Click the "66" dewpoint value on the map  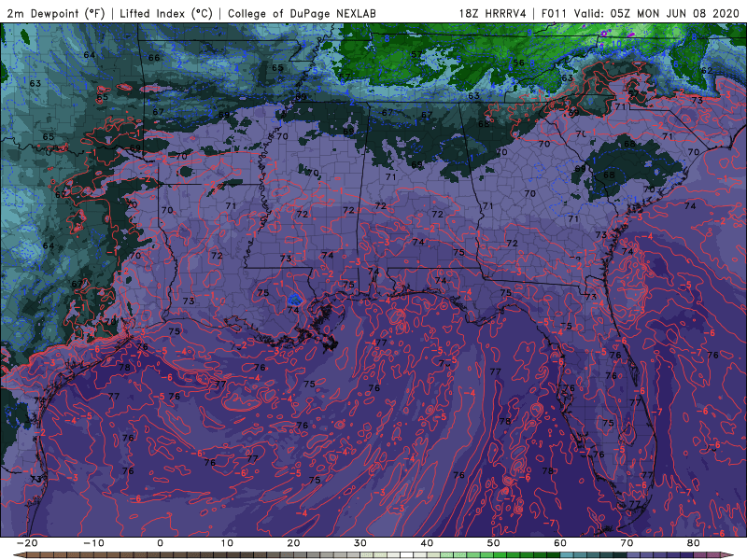[x=154, y=58]
